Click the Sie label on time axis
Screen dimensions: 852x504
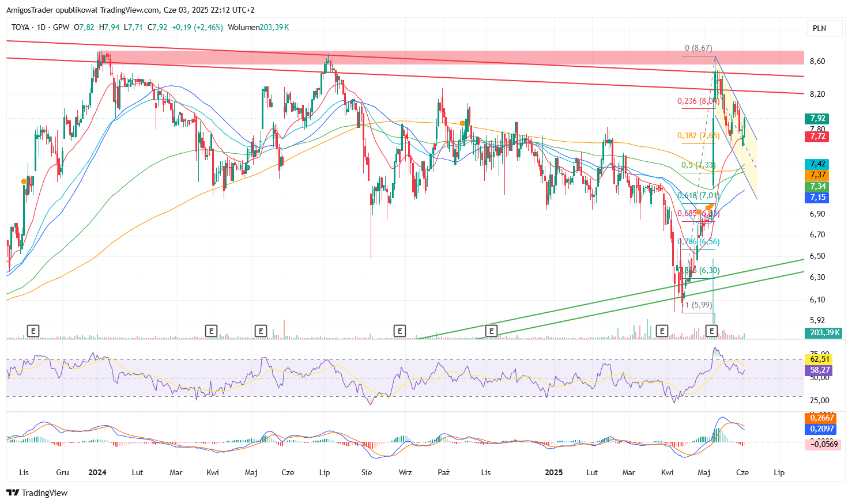click(367, 472)
